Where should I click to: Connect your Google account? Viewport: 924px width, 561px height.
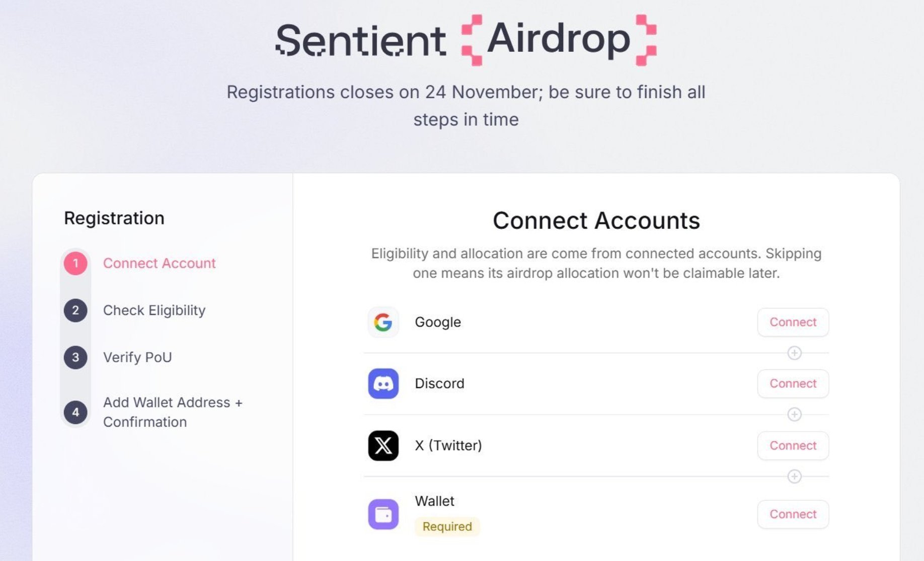pyautogui.click(x=793, y=322)
